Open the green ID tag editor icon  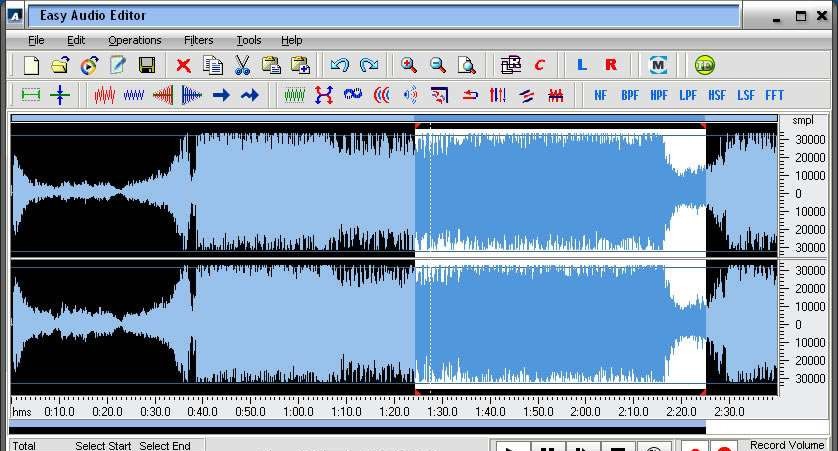tap(705, 66)
